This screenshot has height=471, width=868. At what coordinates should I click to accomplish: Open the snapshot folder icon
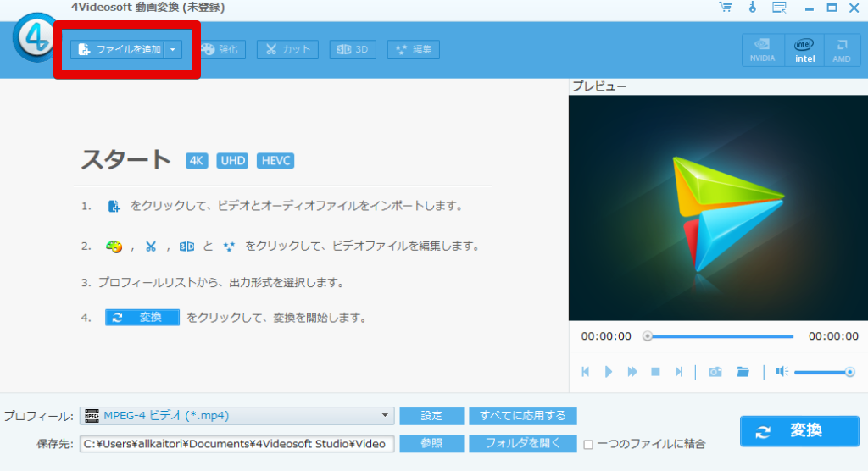(x=743, y=372)
